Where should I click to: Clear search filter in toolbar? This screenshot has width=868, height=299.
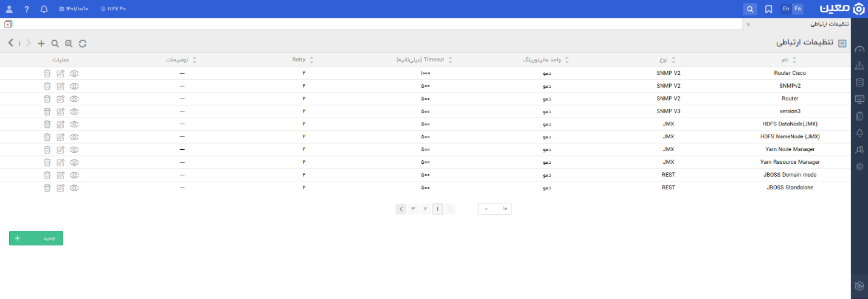pyautogui.click(x=69, y=43)
